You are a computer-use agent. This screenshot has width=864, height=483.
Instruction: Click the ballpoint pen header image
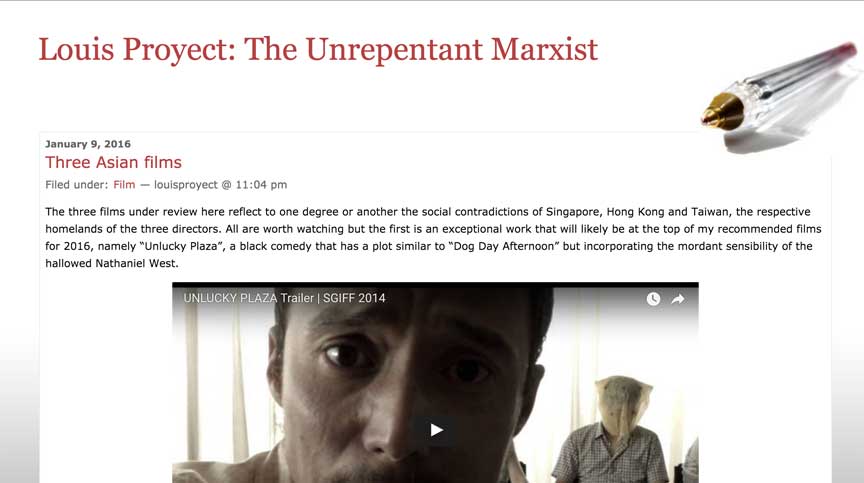[782, 94]
